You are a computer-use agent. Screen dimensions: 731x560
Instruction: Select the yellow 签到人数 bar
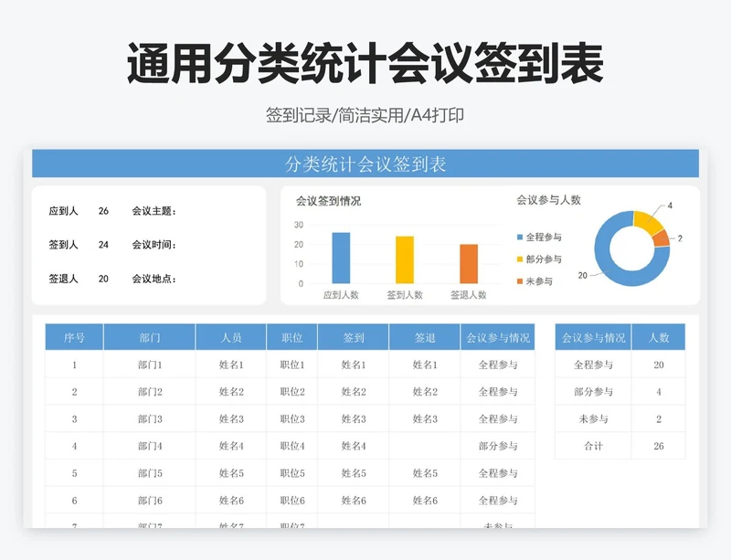tap(405, 259)
